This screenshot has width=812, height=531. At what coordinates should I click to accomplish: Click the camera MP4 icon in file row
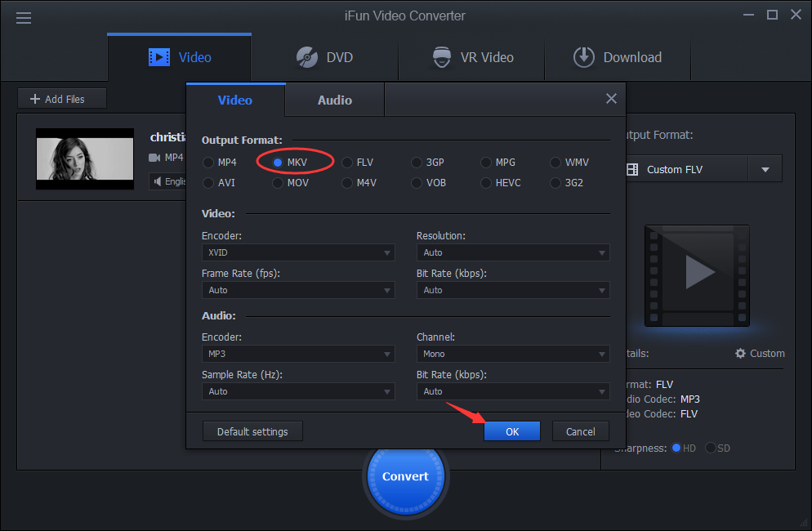click(x=154, y=158)
